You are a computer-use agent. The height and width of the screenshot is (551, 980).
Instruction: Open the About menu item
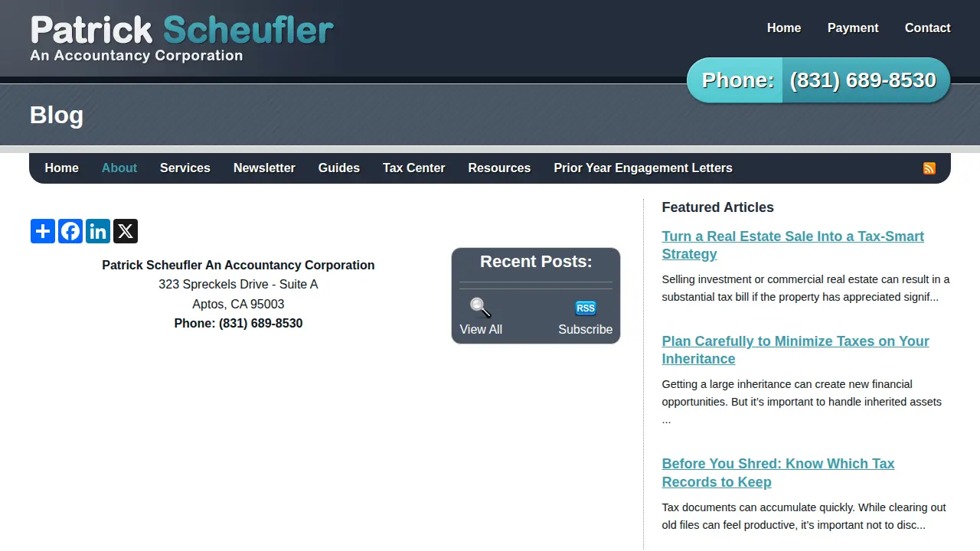pos(119,168)
